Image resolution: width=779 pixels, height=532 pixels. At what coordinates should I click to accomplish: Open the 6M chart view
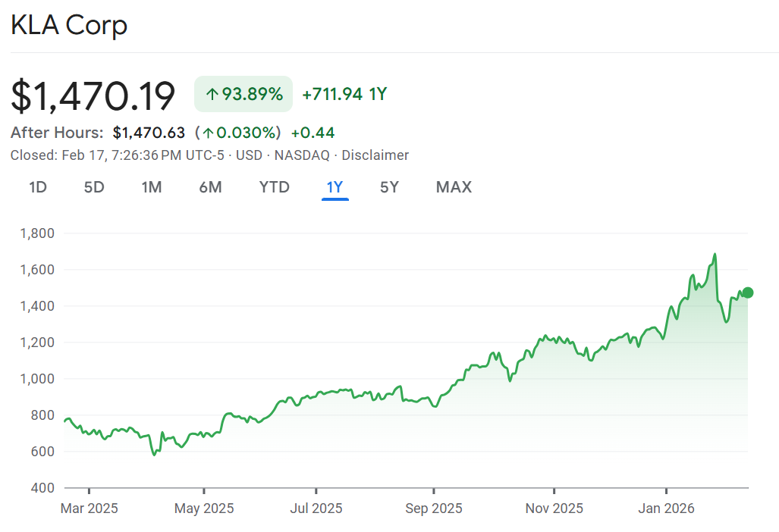click(x=210, y=187)
